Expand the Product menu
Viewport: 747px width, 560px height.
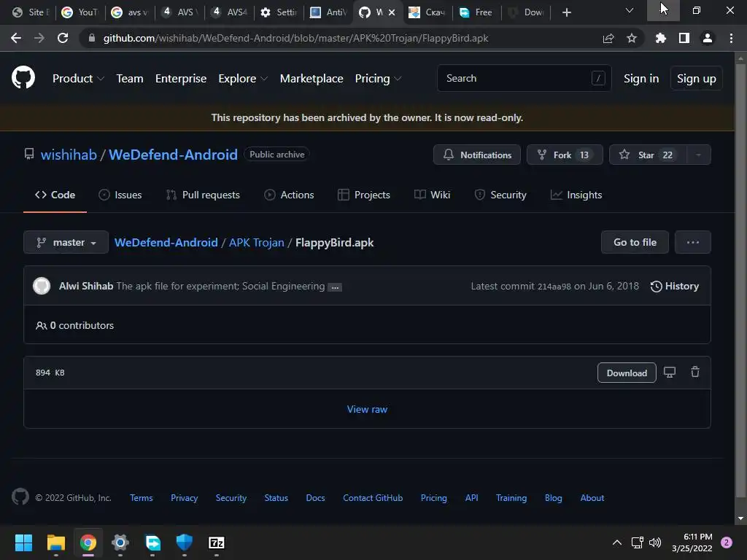(78, 79)
